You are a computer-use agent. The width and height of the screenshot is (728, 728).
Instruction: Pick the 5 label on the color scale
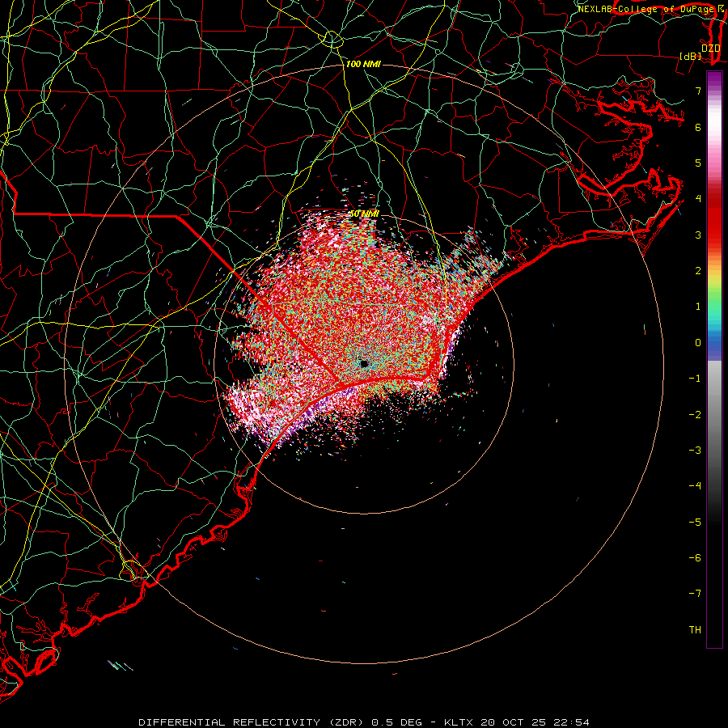[x=698, y=163]
